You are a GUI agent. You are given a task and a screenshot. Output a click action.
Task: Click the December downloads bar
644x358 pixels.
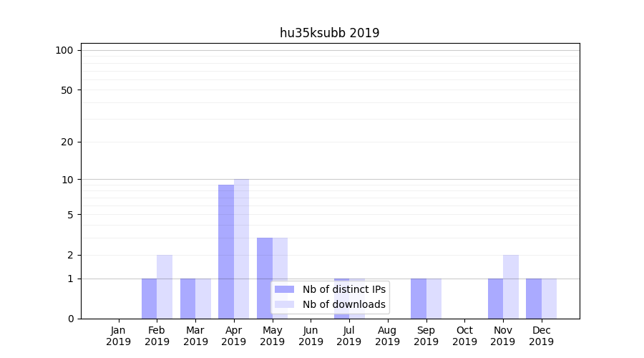549,299
